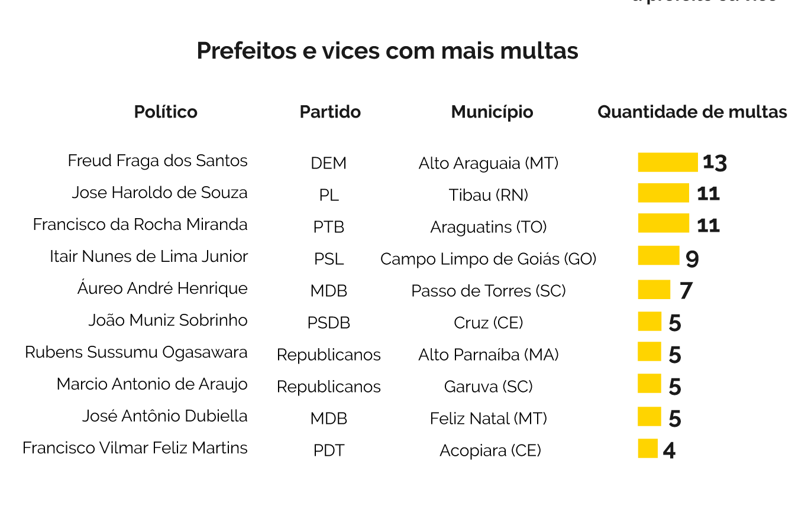Click the "Prefeitos e vices com mais multas" title
The height and width of the screenshot is (532, 808).
coord(387,51)
